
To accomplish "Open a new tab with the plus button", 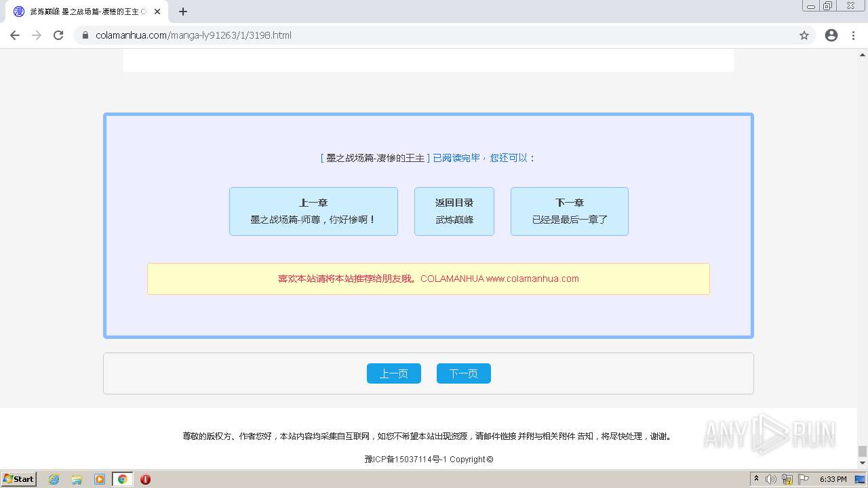I will [x=183, y=12].
